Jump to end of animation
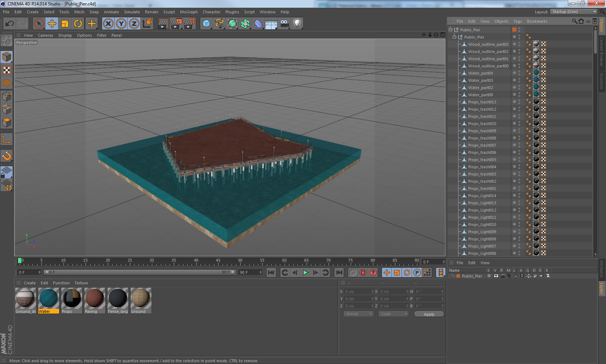This screenshot has height=364, width=606. [339, 272]
